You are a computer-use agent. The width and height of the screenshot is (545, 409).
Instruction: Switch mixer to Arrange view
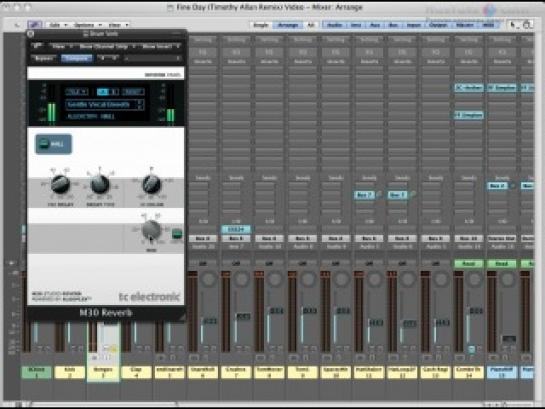coord(288,25)
